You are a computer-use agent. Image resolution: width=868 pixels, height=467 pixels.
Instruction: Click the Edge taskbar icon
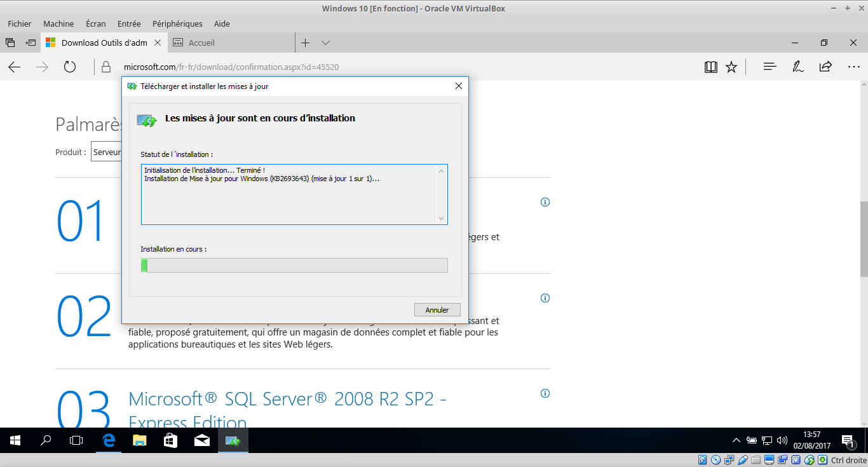pos(109,440)
